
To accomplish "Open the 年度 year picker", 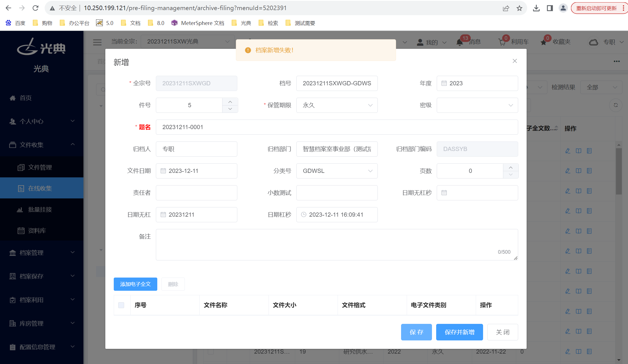I will coord(477,83).
